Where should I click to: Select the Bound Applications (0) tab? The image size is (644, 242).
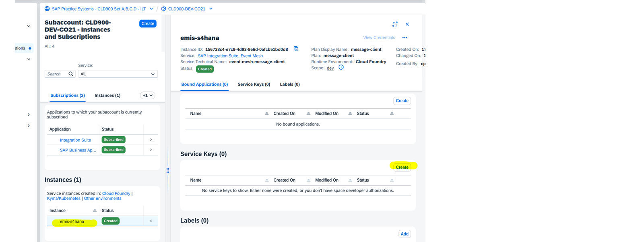(x=204, y=84)
